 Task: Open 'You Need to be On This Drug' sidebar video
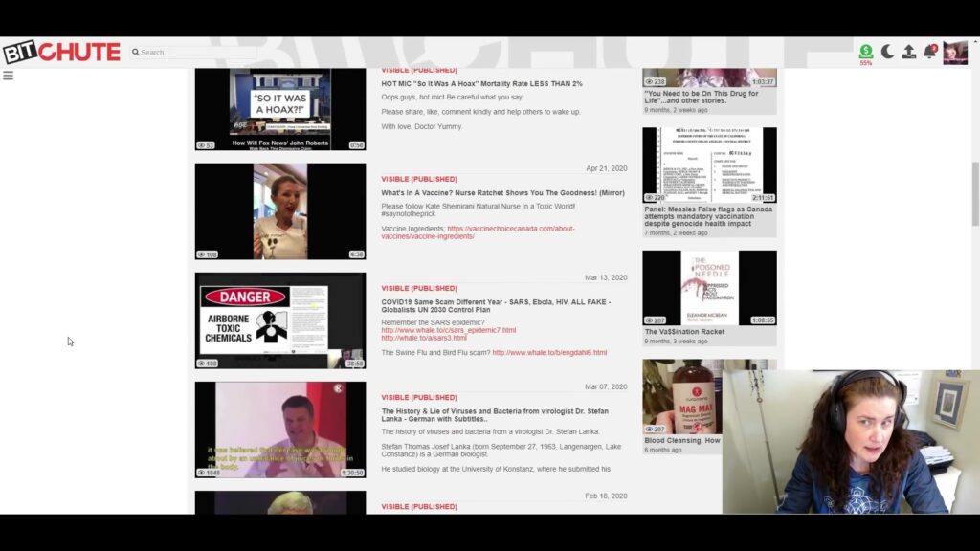coord(702,97)
